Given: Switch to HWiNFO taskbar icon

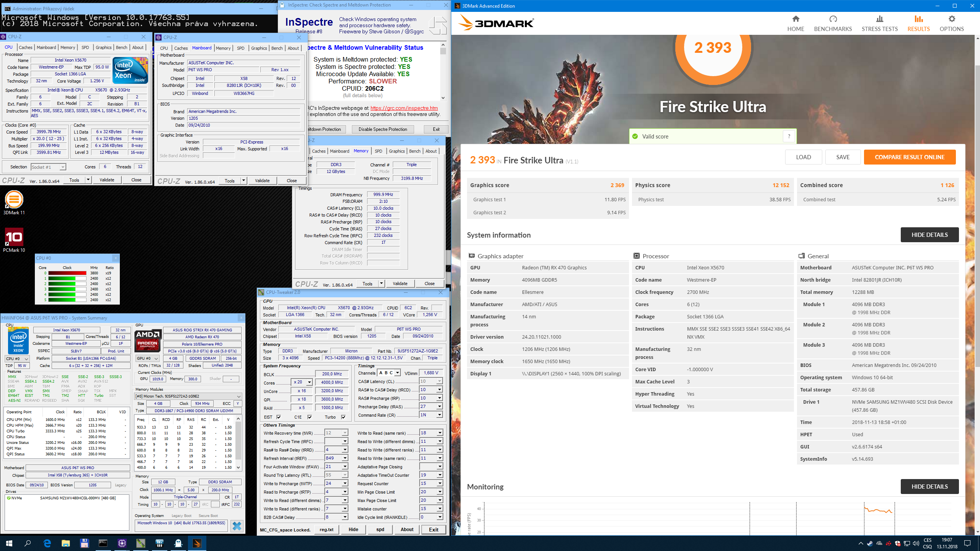Looking at the screenshot, I should tap(160, 543).
